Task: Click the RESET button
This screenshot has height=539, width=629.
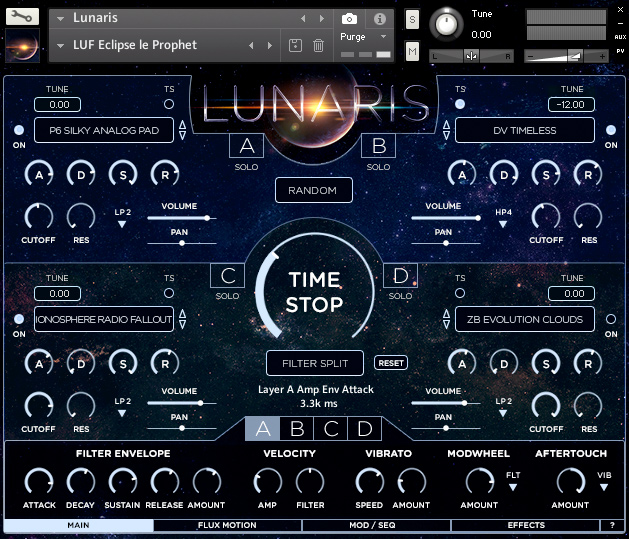Action: [x=391, y=363]
